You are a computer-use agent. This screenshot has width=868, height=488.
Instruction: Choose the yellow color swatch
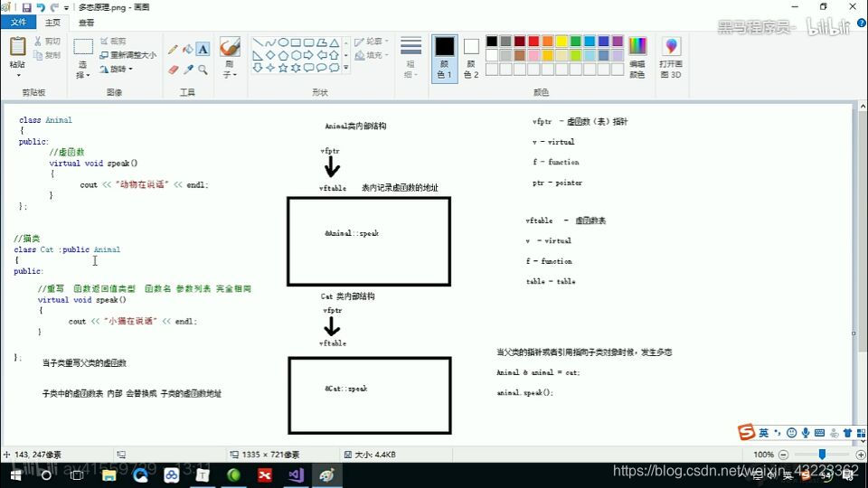pos(561,42)
